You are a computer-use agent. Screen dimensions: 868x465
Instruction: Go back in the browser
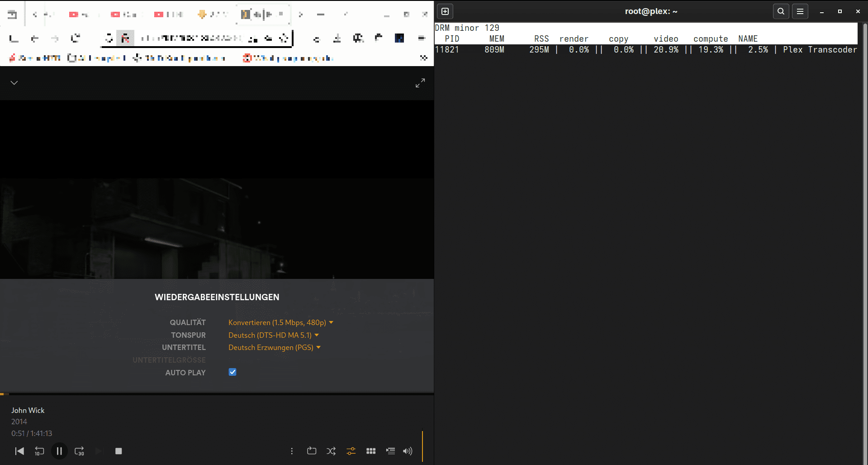[34, 38]
